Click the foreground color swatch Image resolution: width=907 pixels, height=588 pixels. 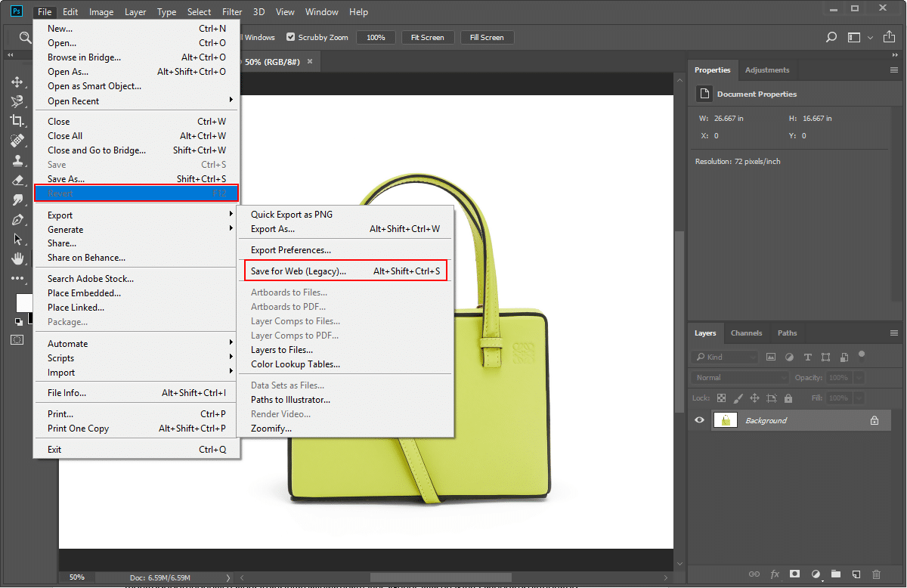(23, 304)
